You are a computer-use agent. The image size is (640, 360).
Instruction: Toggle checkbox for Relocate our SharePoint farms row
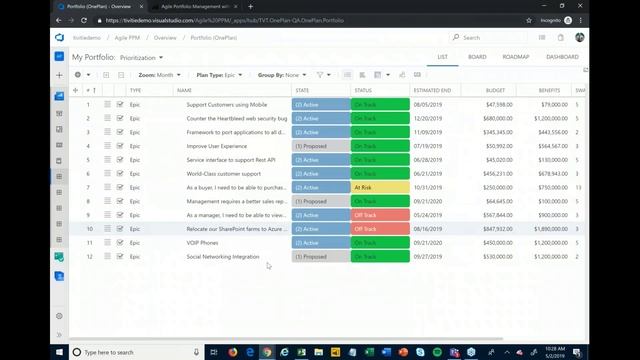120,229
